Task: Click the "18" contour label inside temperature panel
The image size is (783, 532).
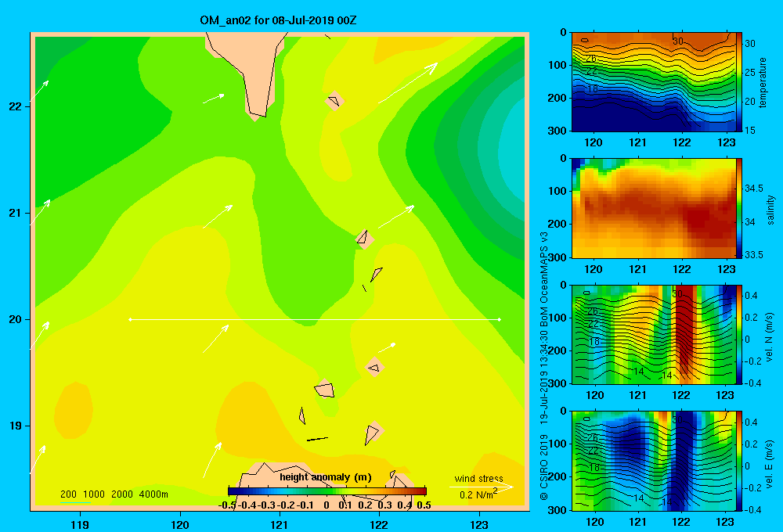Action: [x=592, y=89]
